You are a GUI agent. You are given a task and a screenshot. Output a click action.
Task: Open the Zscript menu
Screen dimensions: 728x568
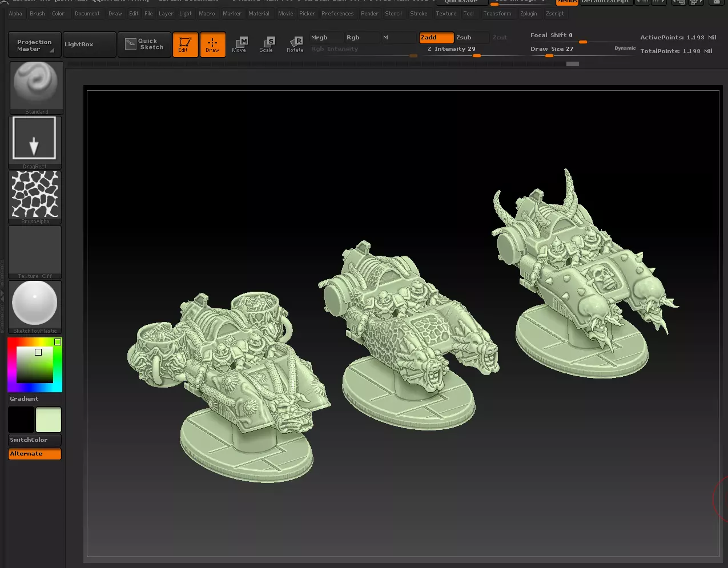[555, 14]
